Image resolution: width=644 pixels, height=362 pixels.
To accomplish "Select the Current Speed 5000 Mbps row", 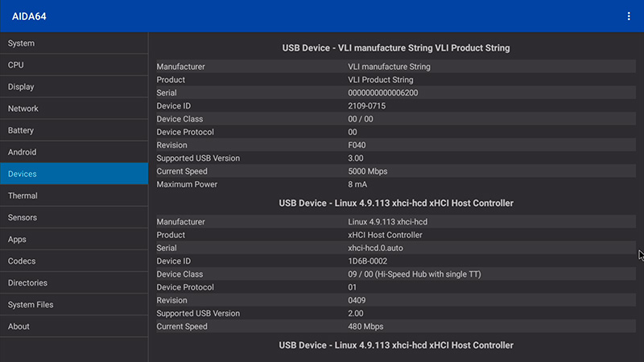I will pos(394,171).
